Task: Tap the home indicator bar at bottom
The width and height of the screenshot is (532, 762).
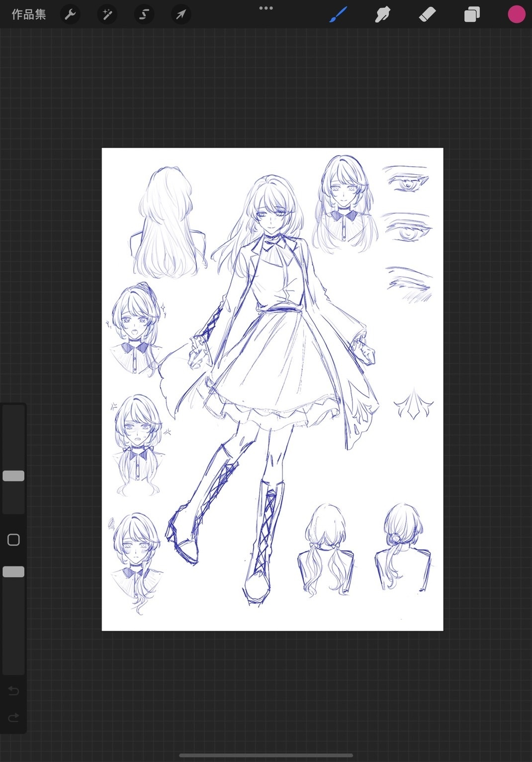Action: click(266, 755)
